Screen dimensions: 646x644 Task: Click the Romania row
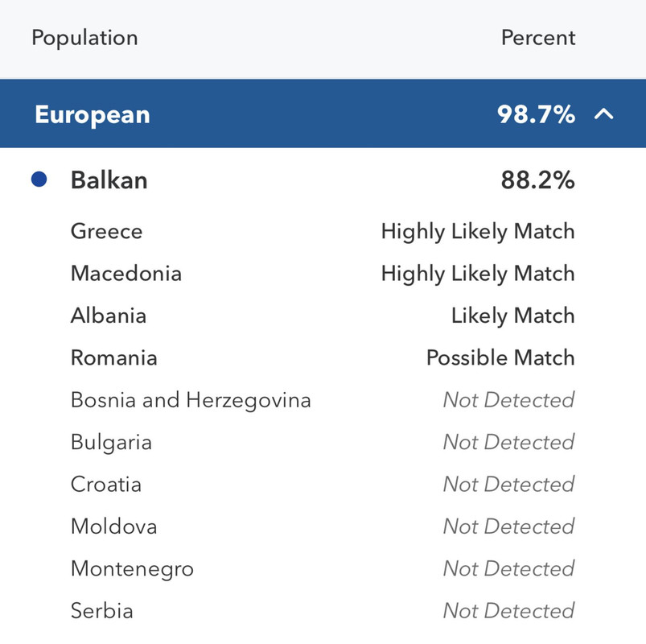[323, 358]
